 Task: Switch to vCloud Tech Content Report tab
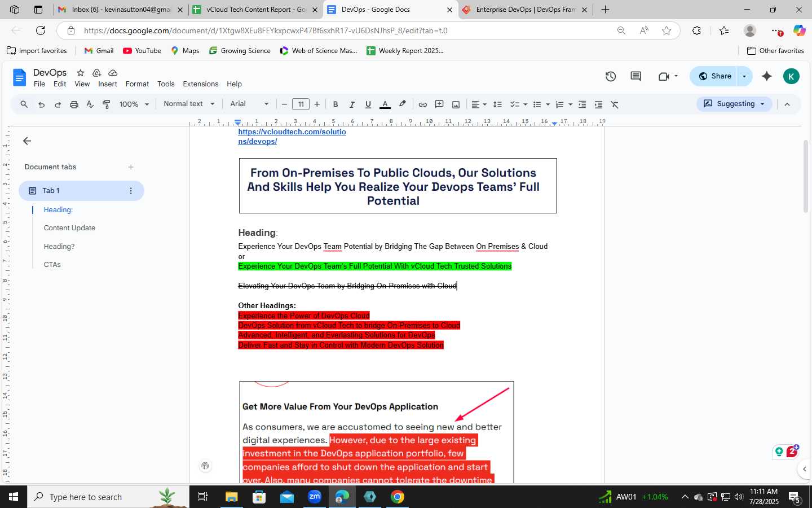255,10
